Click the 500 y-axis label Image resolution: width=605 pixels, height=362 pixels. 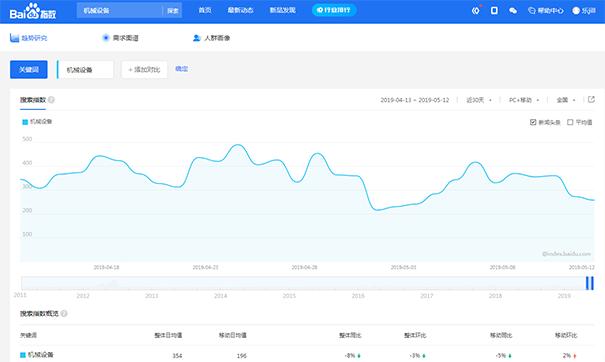click(27, 139)
